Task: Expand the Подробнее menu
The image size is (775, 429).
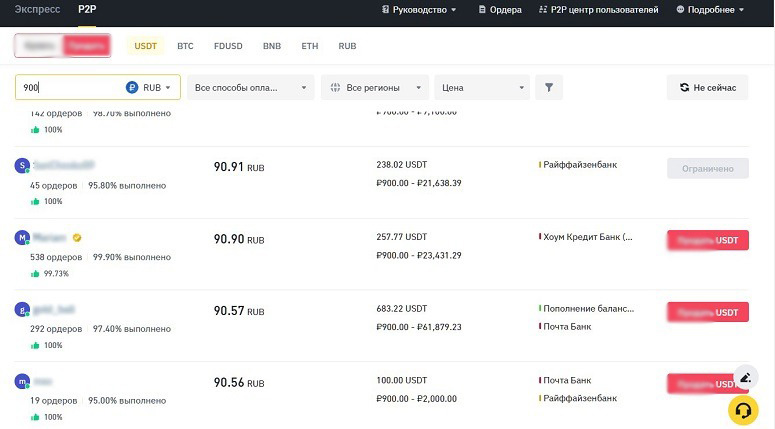Action: point(710,9)
